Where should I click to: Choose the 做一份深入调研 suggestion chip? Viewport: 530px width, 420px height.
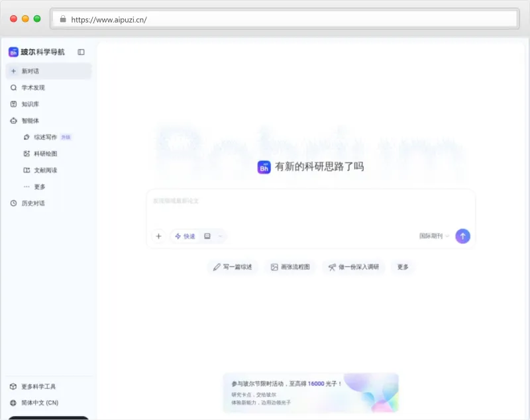[x=354, y=267]
